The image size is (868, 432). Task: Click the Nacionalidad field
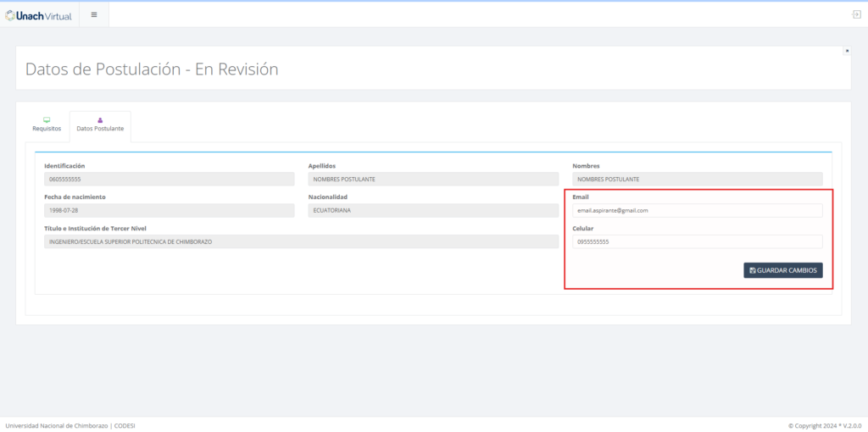pos(432,210)
